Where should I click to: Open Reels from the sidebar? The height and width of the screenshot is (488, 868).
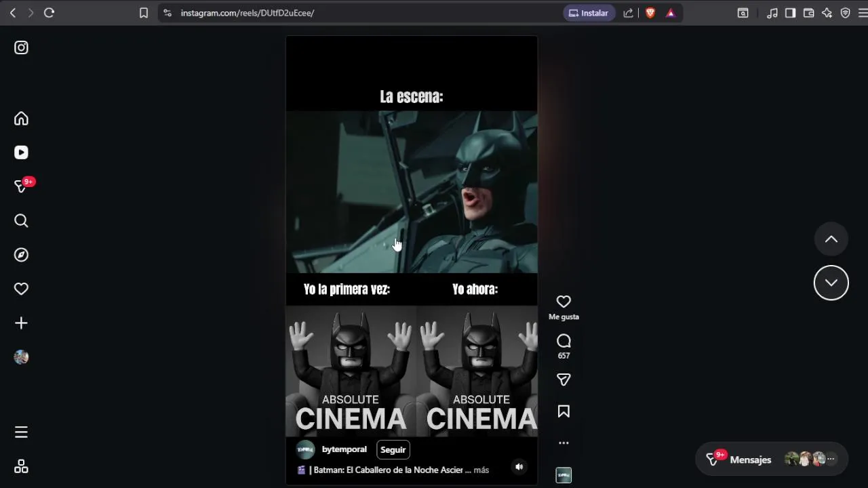click(x=21, y=152)
